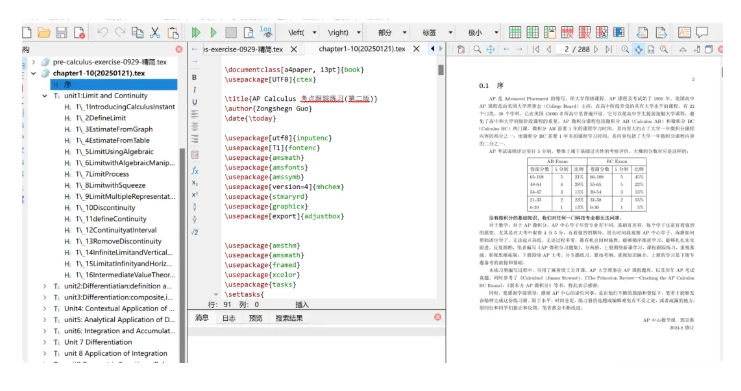Go to next page in PDF viewer

pyautogui.click(x=596, y=49)
